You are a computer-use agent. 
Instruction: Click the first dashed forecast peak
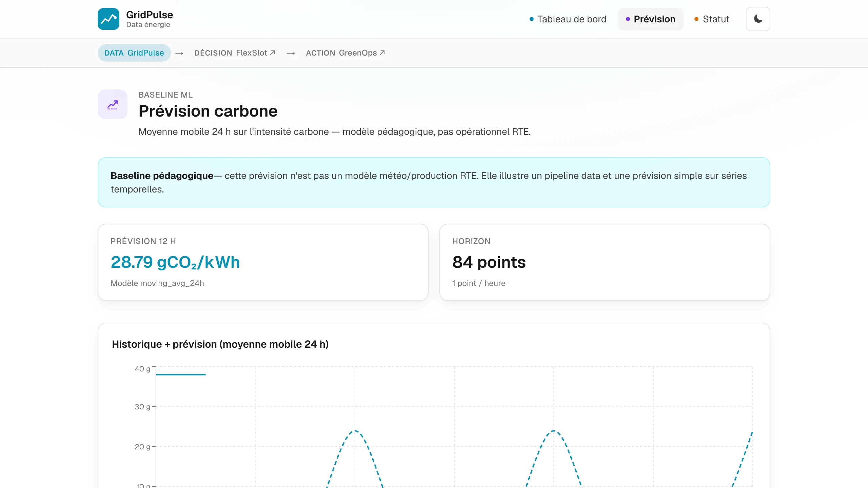coord(355,431)
